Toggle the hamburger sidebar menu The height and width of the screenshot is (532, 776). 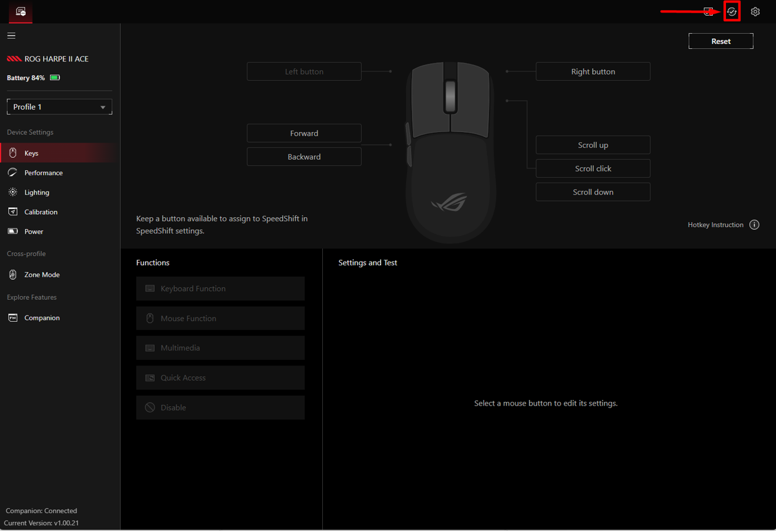(11, 36)
